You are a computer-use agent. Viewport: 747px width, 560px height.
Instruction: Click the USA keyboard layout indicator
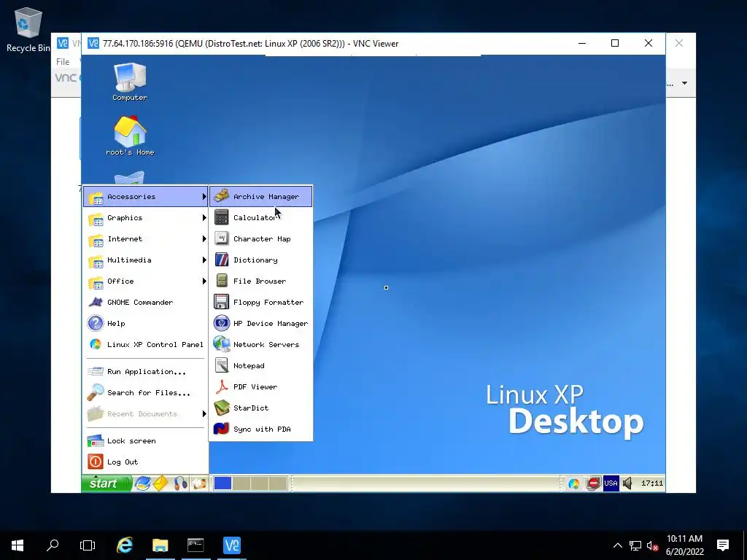coord(611,483)
